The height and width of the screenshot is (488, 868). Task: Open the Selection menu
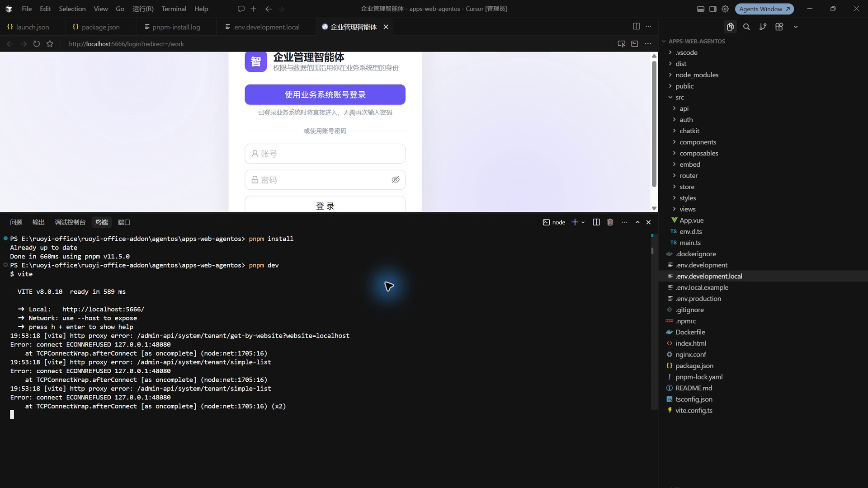(x=72, y=9)
